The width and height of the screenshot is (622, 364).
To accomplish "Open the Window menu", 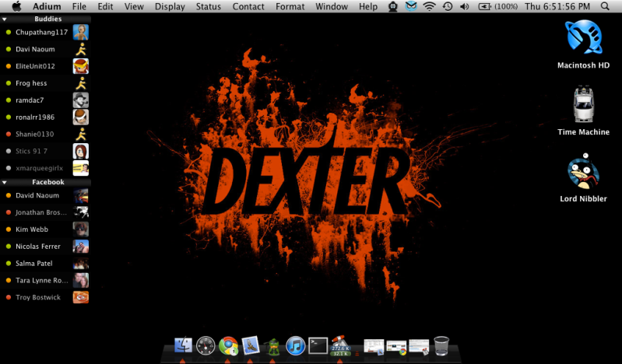I will 332,6.
